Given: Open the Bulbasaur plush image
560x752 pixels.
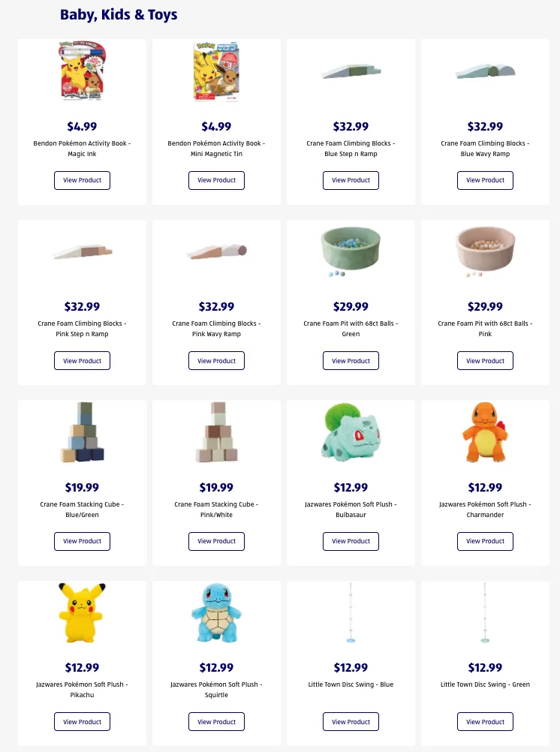Looking at the screenshot, I should point(351,432).
